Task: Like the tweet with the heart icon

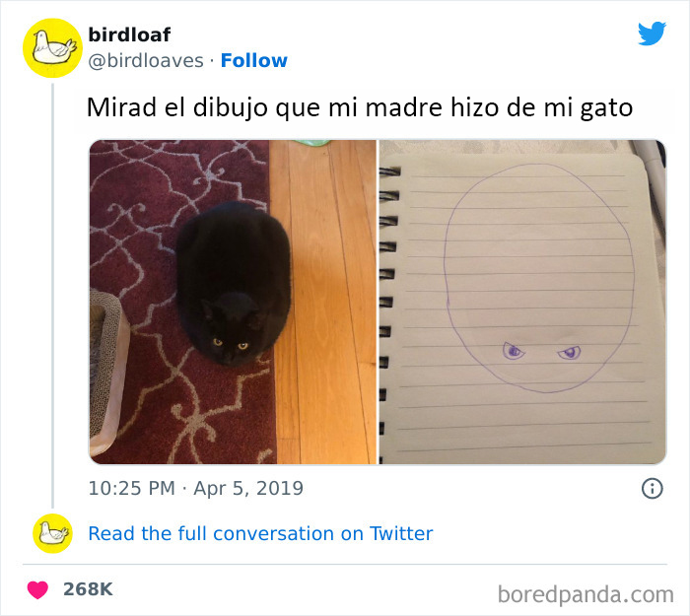Action: tap(37, 589)
